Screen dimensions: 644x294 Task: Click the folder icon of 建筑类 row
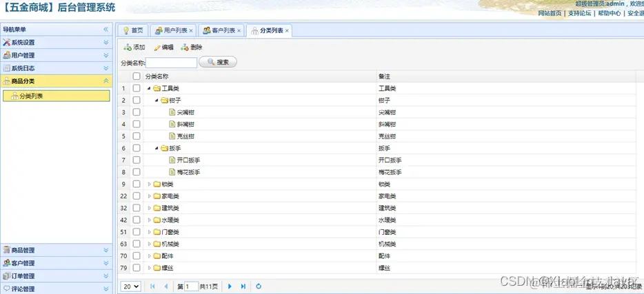point(157,208)
